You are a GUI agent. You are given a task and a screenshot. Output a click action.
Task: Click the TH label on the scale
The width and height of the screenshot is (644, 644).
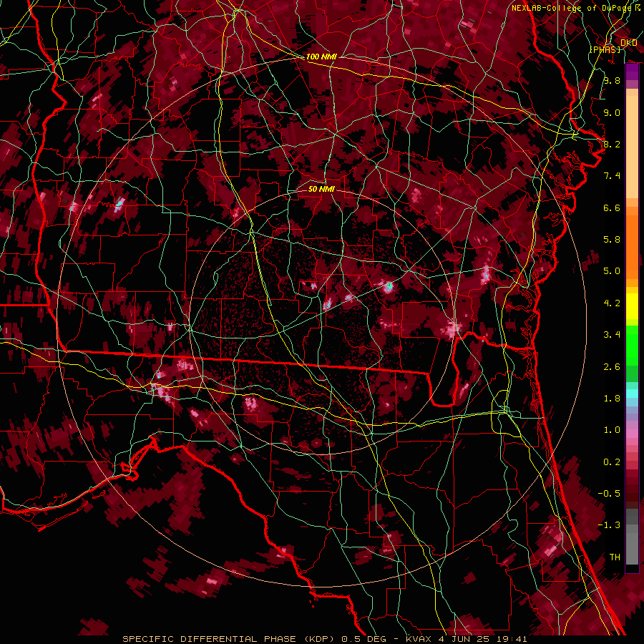point(615,557)
